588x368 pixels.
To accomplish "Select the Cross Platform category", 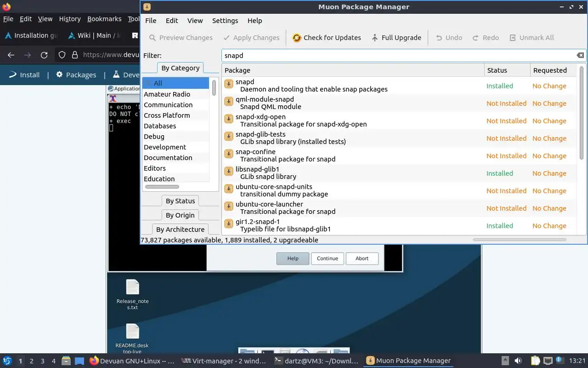I will (175, 115).
